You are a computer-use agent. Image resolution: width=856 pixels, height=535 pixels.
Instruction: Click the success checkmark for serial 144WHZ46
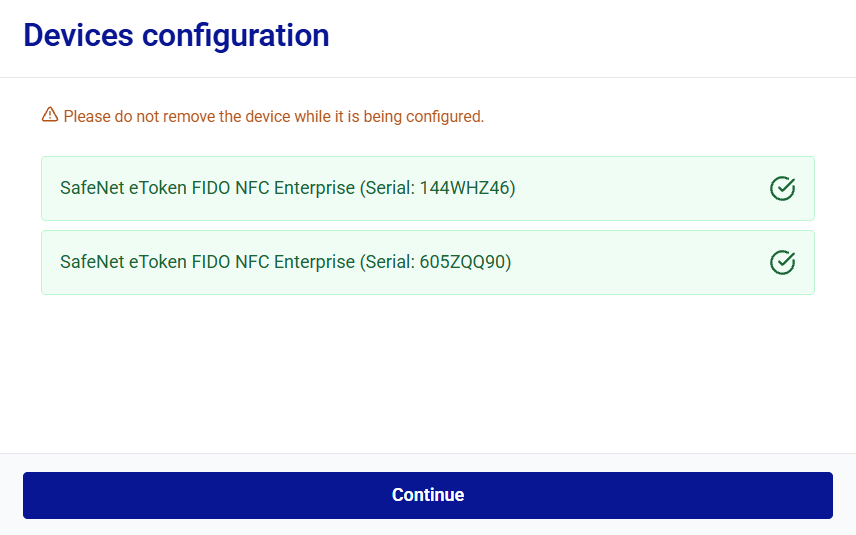tap(782, 188)
